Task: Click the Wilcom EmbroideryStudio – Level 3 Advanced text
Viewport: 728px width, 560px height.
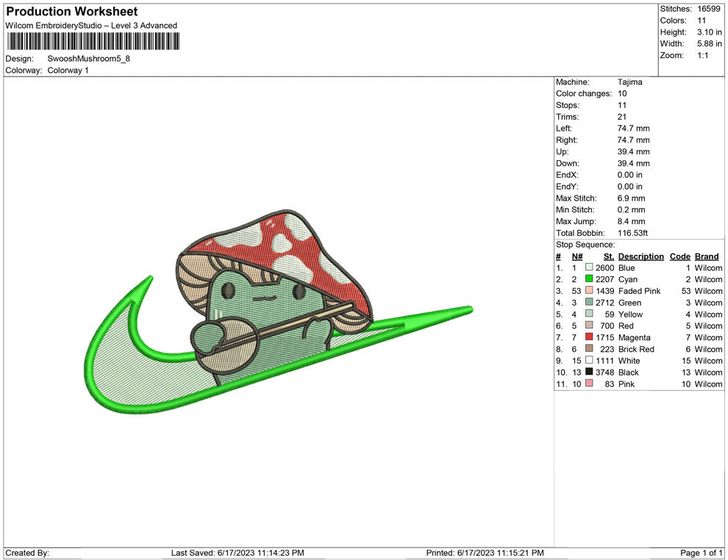Action: pyautogui.click(x=91, y=26)
